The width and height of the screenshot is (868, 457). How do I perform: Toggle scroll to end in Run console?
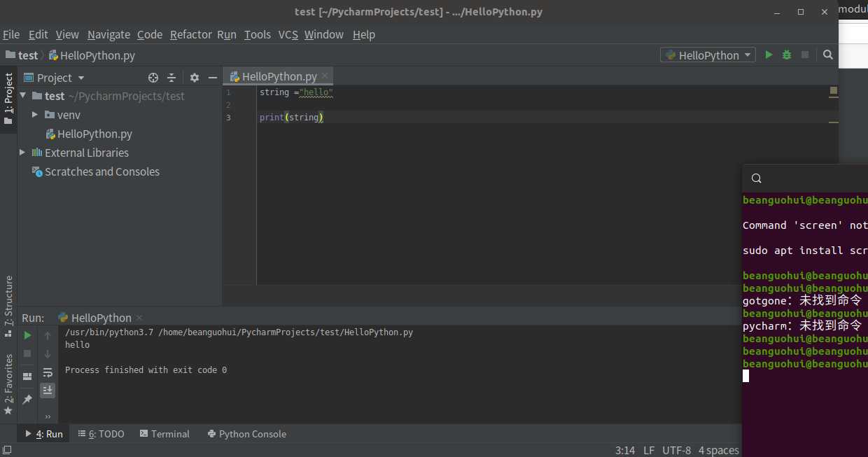[x=48, y=391]
